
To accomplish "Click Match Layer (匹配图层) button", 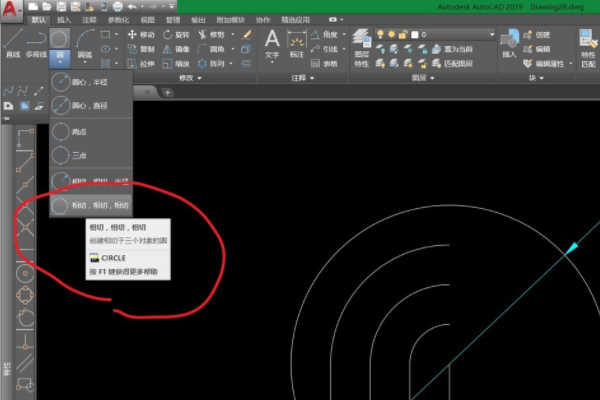I will [452, 64].
